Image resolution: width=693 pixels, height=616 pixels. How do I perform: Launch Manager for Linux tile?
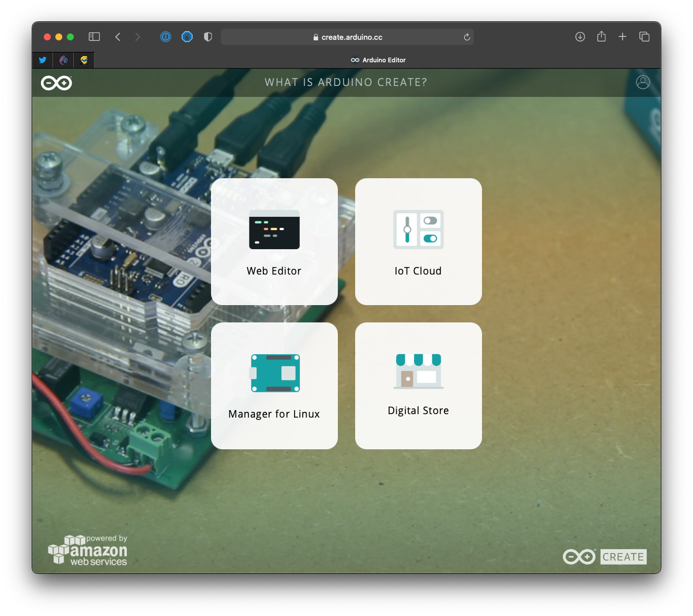pyautogui.click(x=274, y=385)
